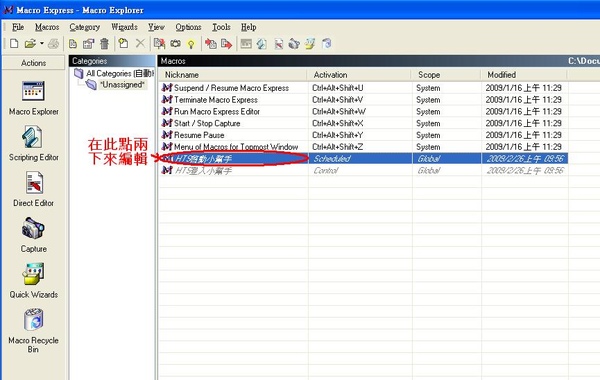Image resolution: width=600 pixels, height=380 pixels.
Task: Click the import macros red-arrow icon
Action: coord(210,44)
